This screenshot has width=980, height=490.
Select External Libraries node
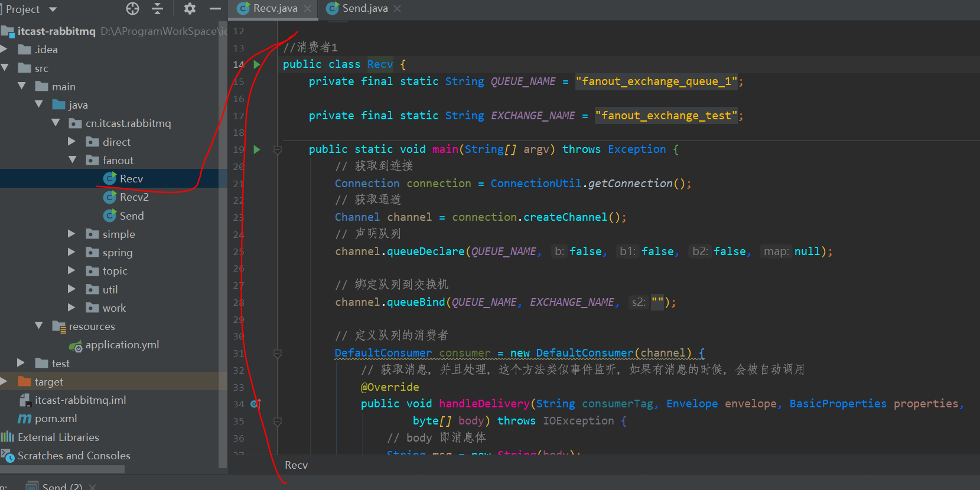[x=58, y=437]
